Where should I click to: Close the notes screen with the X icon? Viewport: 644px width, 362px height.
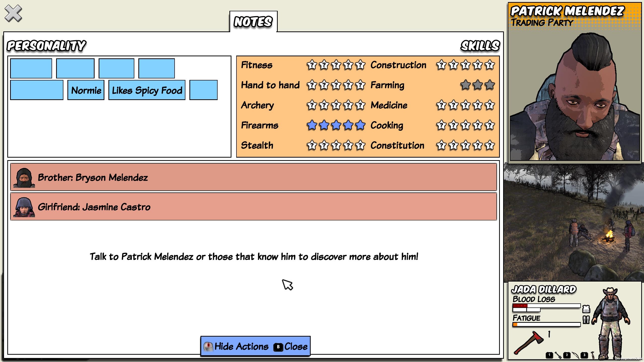click(x=13, y=14)
